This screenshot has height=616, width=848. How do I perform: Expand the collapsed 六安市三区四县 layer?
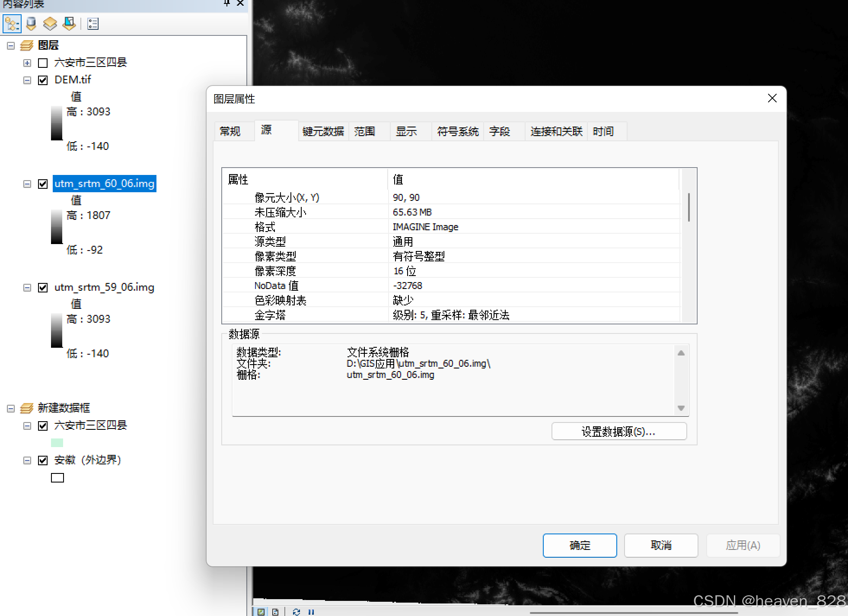point(27,63)
